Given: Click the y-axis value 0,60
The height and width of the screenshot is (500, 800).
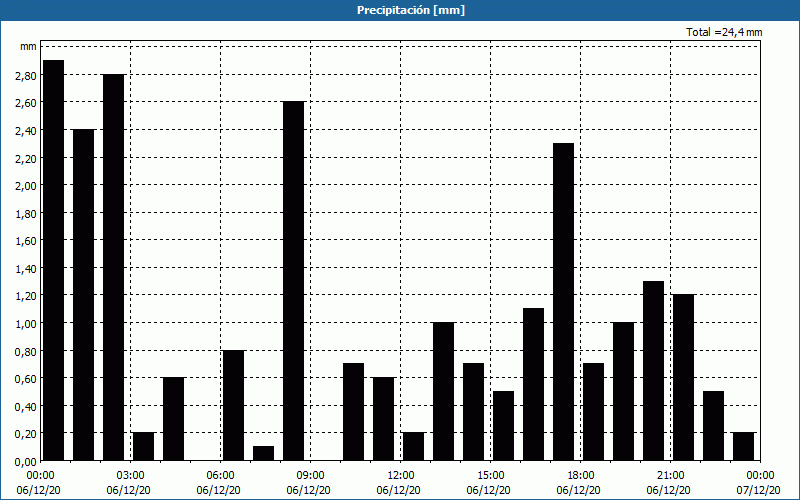Looking at the screenshot, I should pyautogui.click(x=26, y=379).
